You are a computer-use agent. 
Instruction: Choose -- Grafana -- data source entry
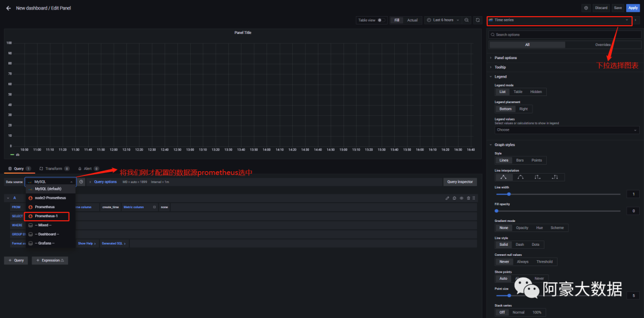51,243
